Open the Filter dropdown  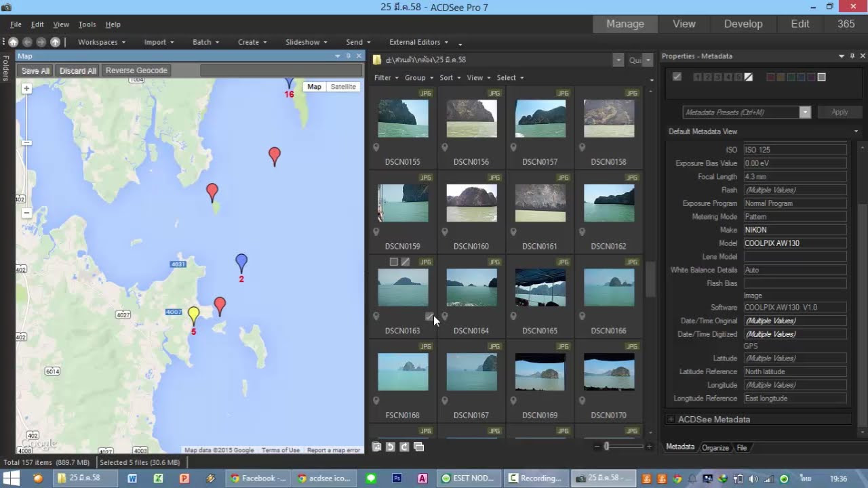(x=387, y=77)
